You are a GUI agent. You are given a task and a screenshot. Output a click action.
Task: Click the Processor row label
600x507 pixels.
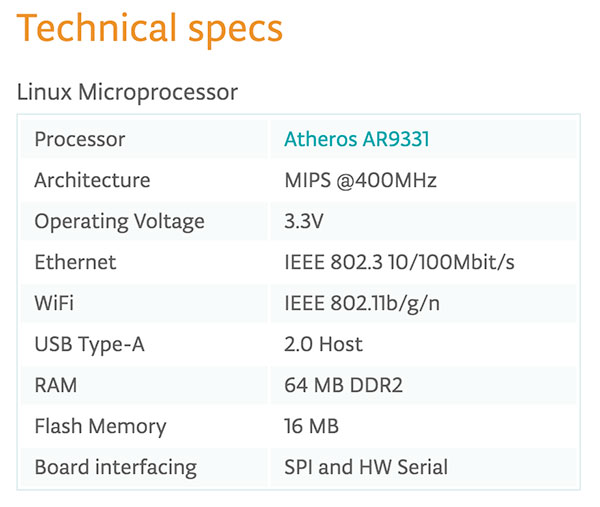(x=80, y=139)
